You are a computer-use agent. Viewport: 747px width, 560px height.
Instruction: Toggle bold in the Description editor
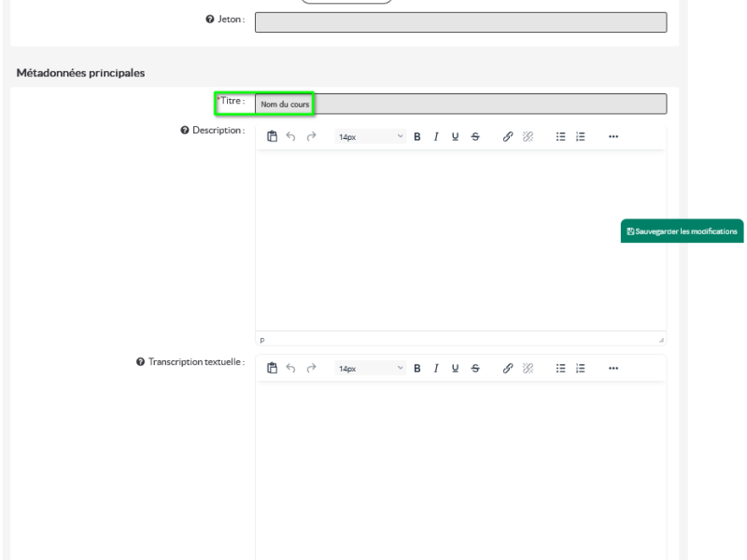pyautogui.click(x=416, y=136)
